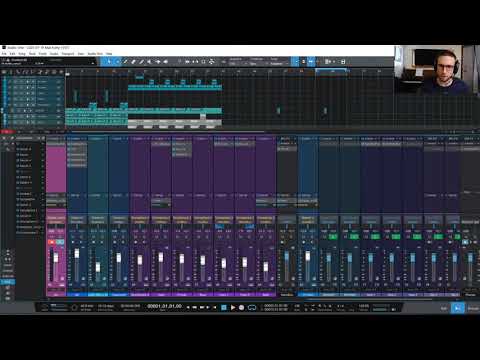Open the Snap mode dropdown
This screenshot has width=480, height=360.
point(279,63)
